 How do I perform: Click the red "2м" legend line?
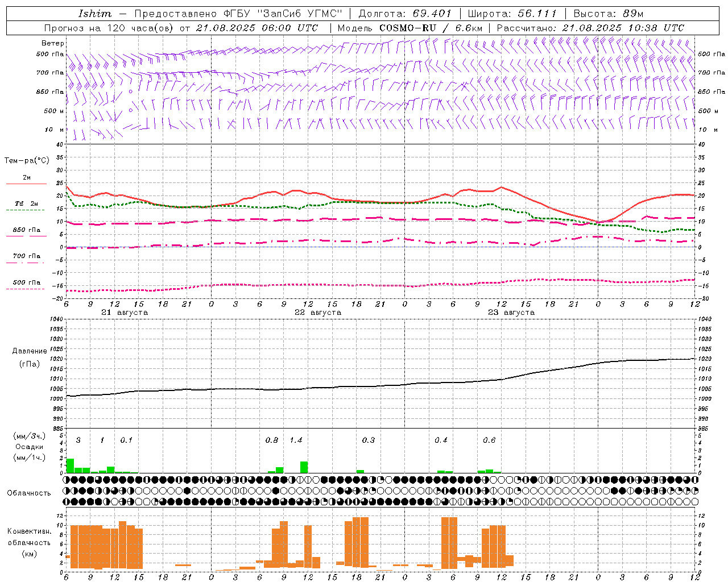point(26,184)
